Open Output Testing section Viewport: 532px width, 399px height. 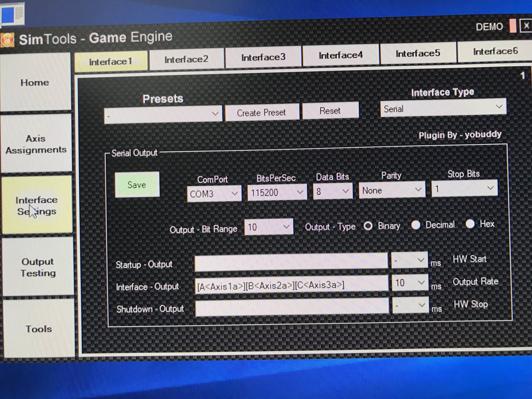pos(38,267)
